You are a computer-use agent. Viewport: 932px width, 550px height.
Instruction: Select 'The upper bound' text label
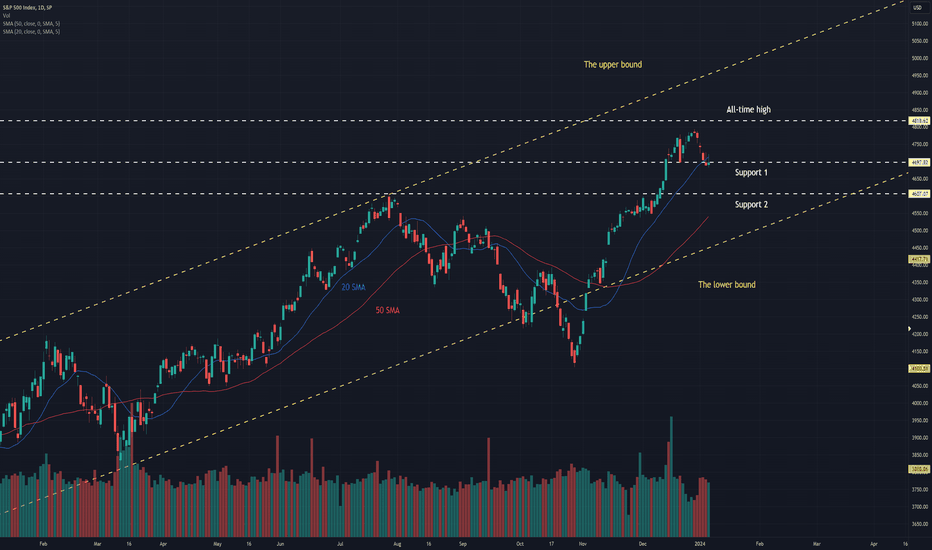pos(612,64)
